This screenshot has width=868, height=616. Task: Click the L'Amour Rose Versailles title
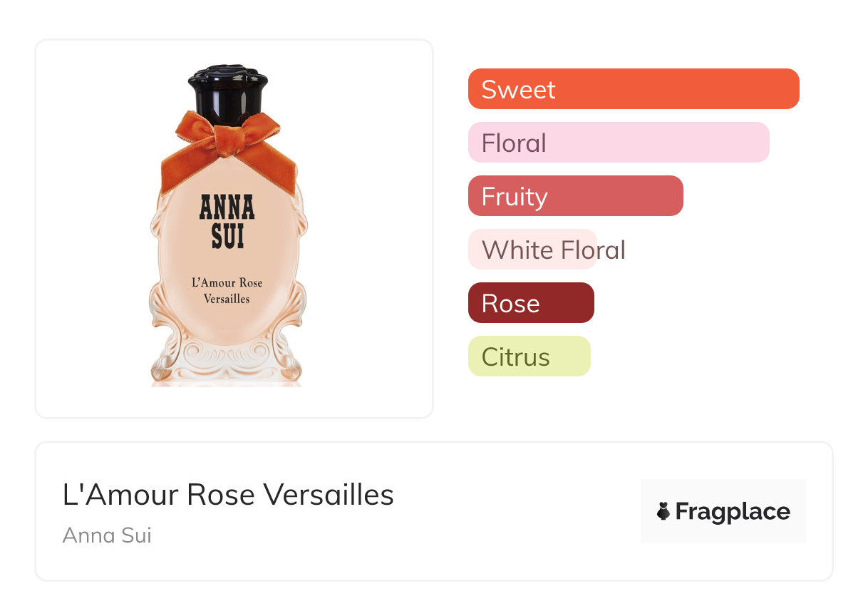click(x=228, y=494)
